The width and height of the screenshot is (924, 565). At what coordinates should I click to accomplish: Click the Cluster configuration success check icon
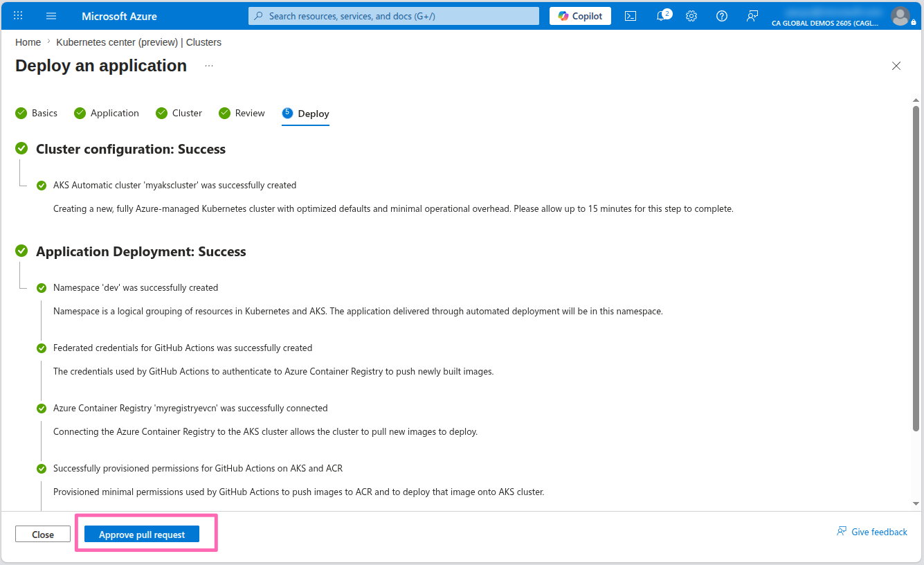point(21,148)
